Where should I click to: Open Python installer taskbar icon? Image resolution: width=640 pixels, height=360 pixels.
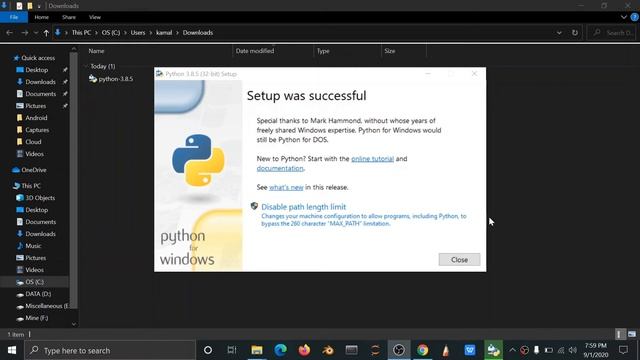pyautogui.click(x=493, y=350)
